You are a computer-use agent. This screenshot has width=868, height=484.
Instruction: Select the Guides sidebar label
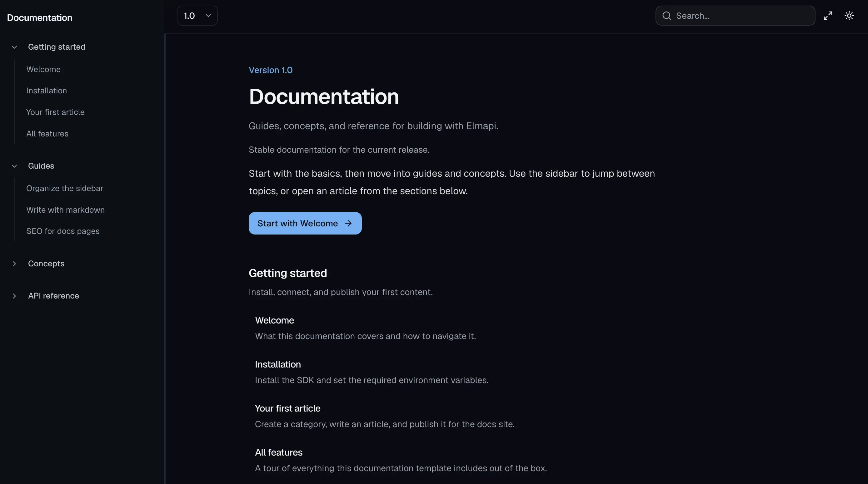[x=41, y=166]
